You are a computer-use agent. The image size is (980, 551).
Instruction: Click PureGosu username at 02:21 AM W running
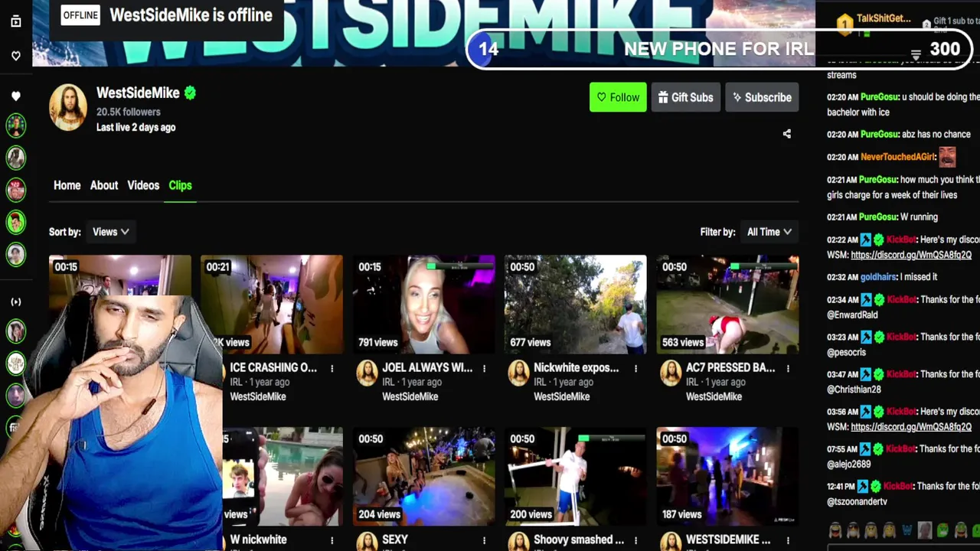(x=878, y=217)
